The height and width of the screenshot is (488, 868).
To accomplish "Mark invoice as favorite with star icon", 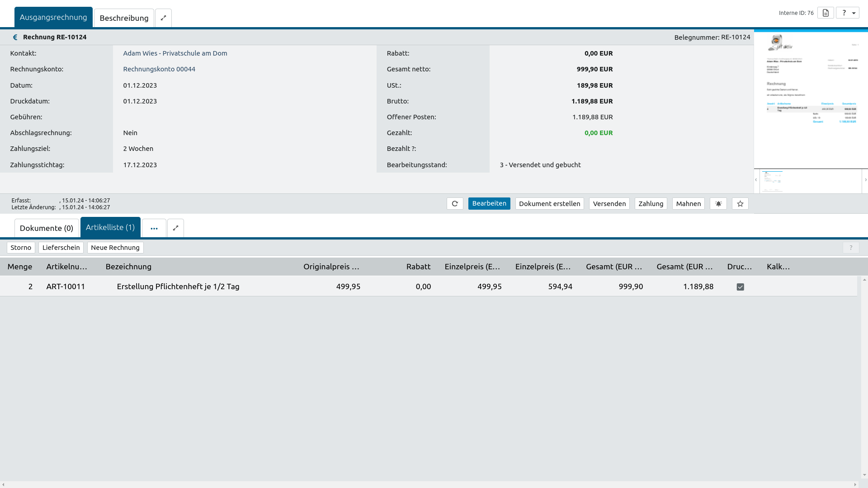I will (740, 204).
